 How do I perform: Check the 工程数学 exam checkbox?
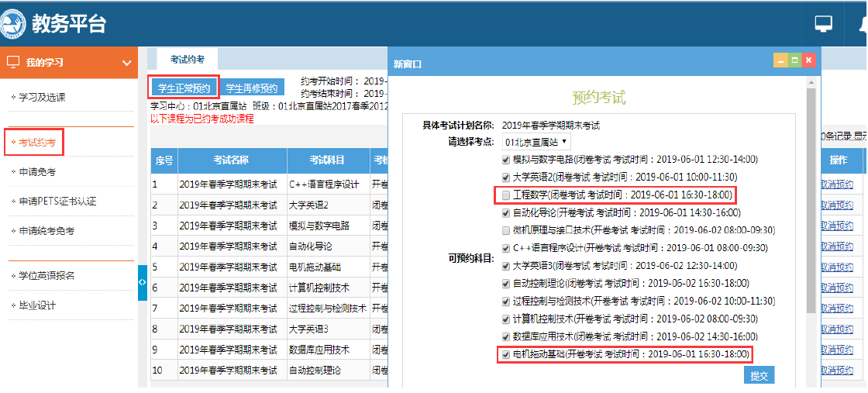pos(506,195)
